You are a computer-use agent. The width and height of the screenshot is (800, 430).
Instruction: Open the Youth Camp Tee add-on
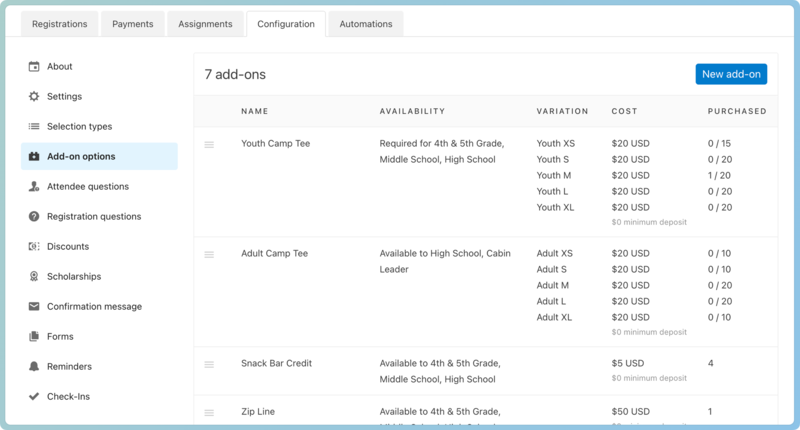pos(276,144)
